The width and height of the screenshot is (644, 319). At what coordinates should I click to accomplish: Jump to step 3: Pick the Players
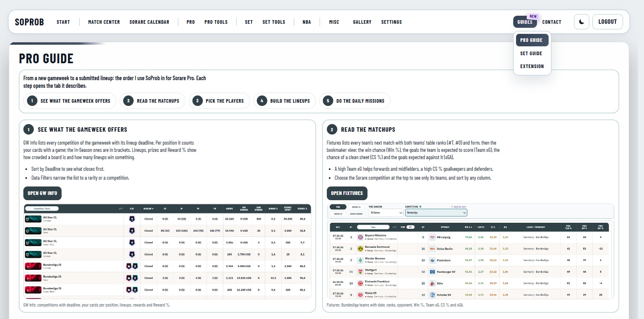[x=219, y=101]
